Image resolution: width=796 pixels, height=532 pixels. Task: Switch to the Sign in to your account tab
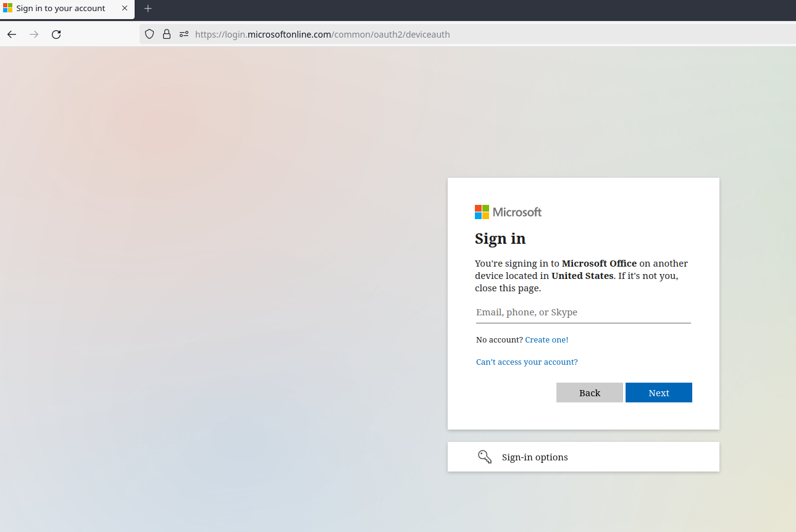pos(62,8)
